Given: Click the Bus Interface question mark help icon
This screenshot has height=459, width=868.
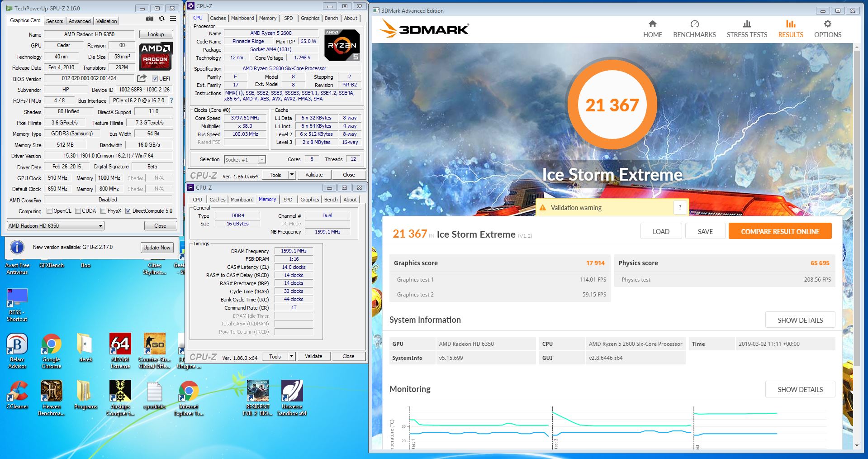Looking at the screenshot, I should click(171, 100).
